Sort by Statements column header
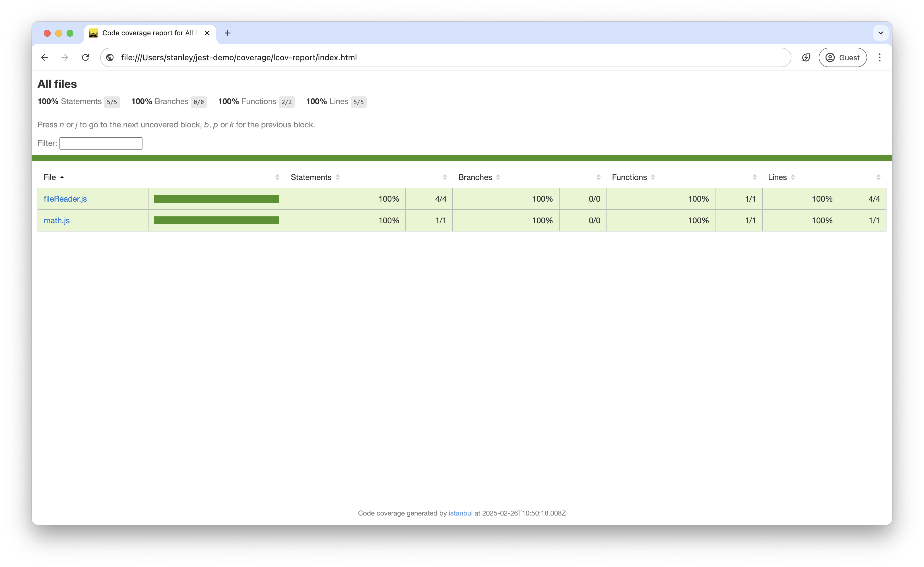Image resolution: width=924 pixels, height=567 pixels. click(315, 177)
